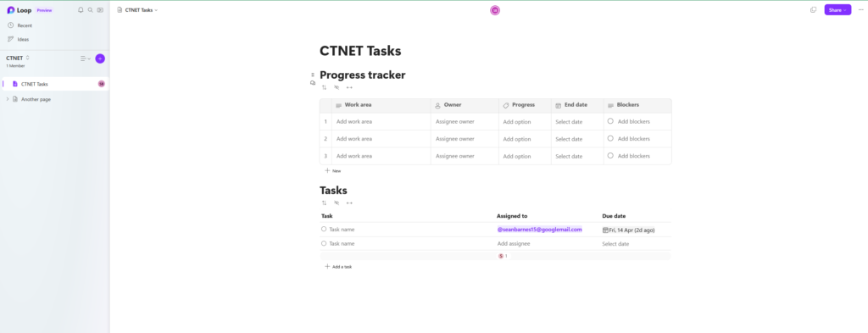Click the Work area column text icon

(x=339, y=105)
